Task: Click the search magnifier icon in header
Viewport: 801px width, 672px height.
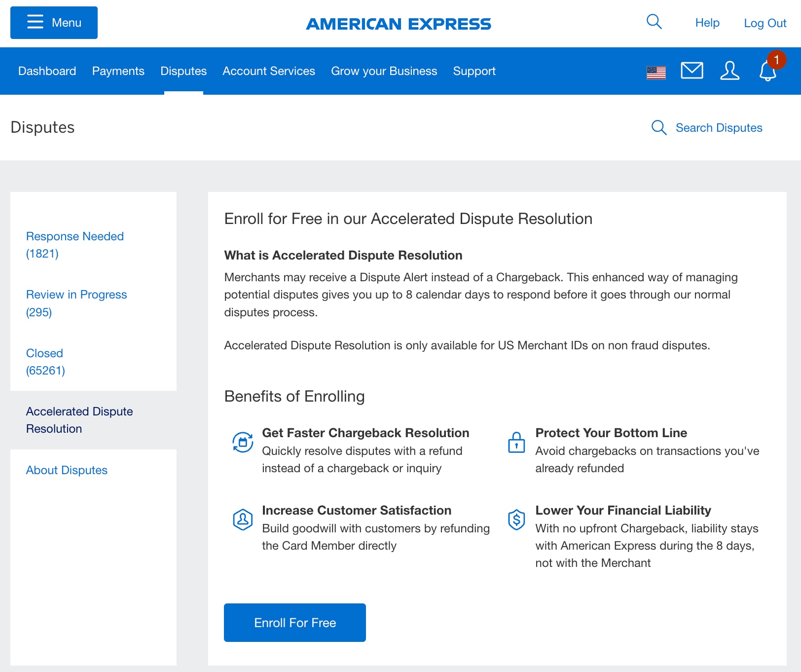Action: 654,22
